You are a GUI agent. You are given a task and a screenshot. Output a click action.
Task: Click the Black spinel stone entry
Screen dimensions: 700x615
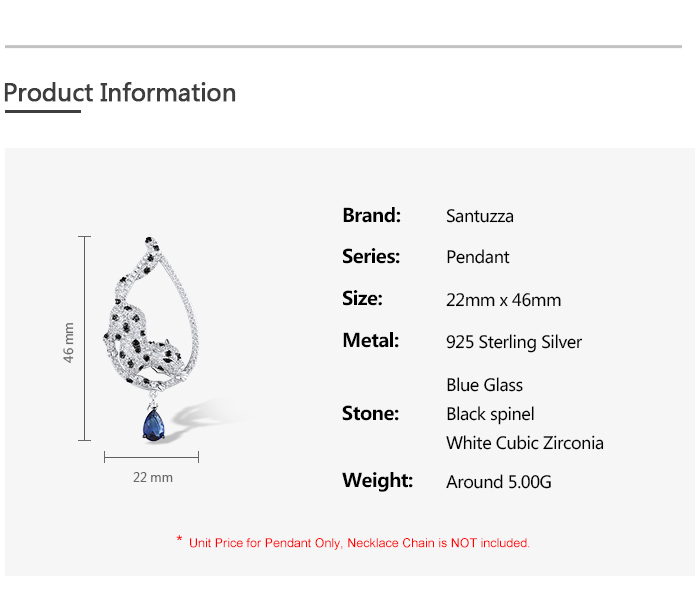click(490, 415)
